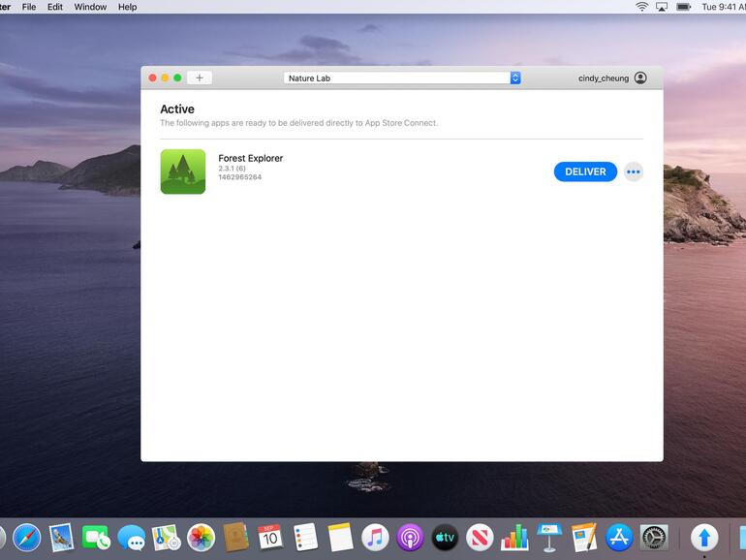Open Maps from the Dock
The width and height of the screenshot is (746, 560).
166,538
